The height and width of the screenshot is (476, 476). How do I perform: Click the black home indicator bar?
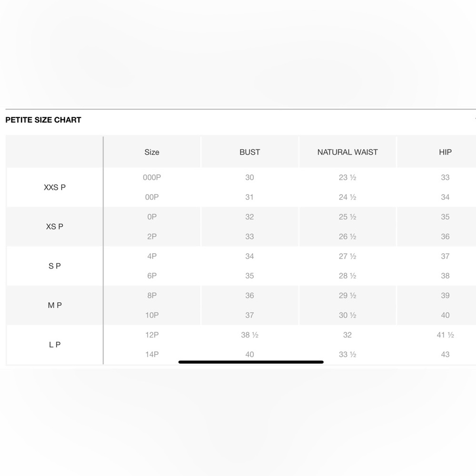point(251,362)
